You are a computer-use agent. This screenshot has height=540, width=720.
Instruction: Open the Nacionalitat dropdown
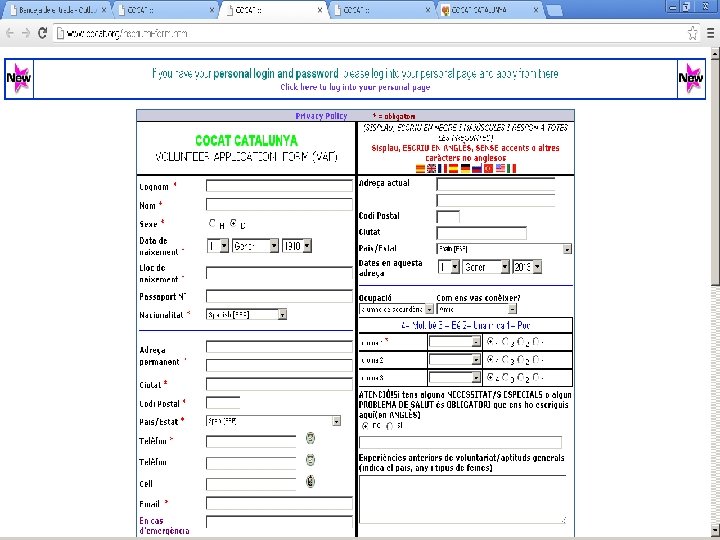pos(247,315)
